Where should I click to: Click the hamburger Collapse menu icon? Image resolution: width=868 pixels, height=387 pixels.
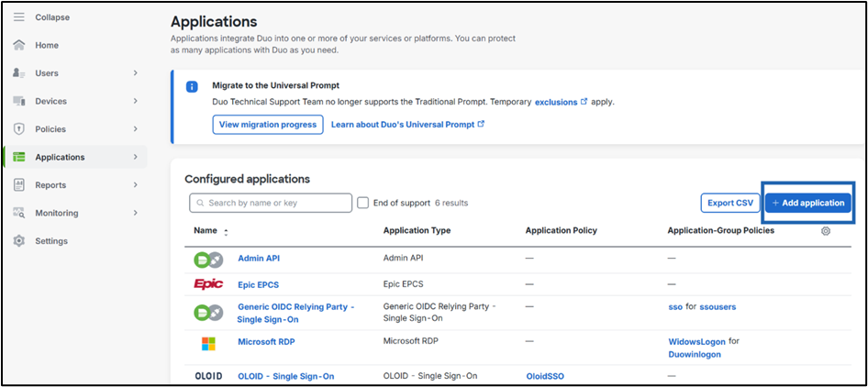pyautogui.click(x=19, y=17)
